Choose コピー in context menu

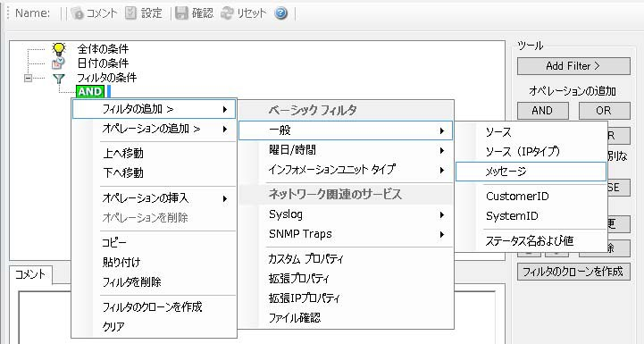click(x=154, y=242)
